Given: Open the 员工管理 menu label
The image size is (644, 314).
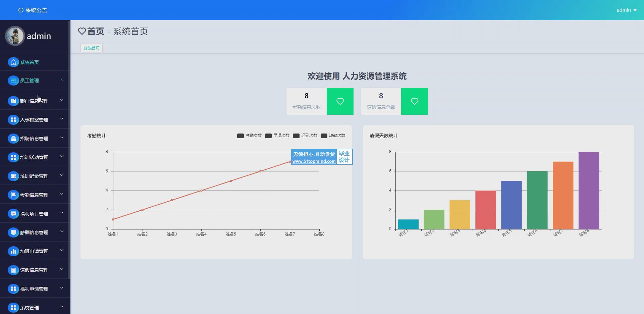Looking at the screenshot, I should (30, 81).
